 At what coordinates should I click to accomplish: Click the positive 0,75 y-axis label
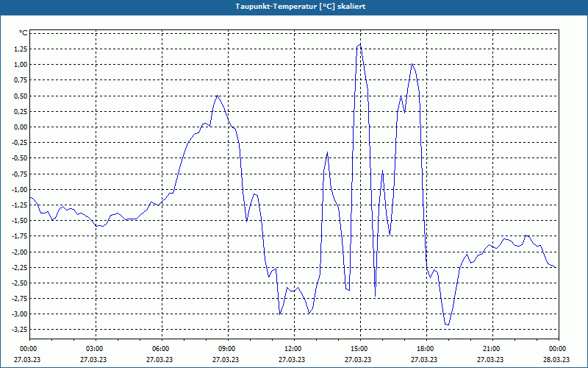[21, 80]
